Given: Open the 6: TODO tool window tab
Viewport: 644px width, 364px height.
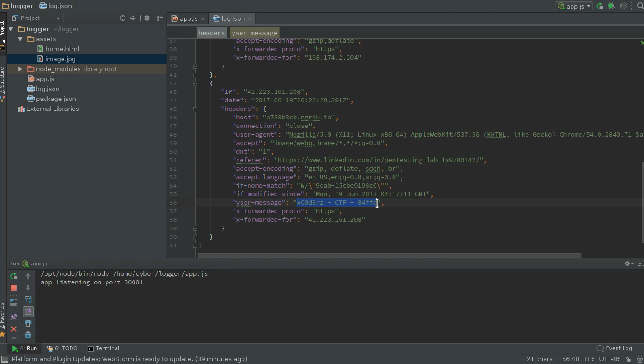Looking at the screenshot, I should (62, 348).
